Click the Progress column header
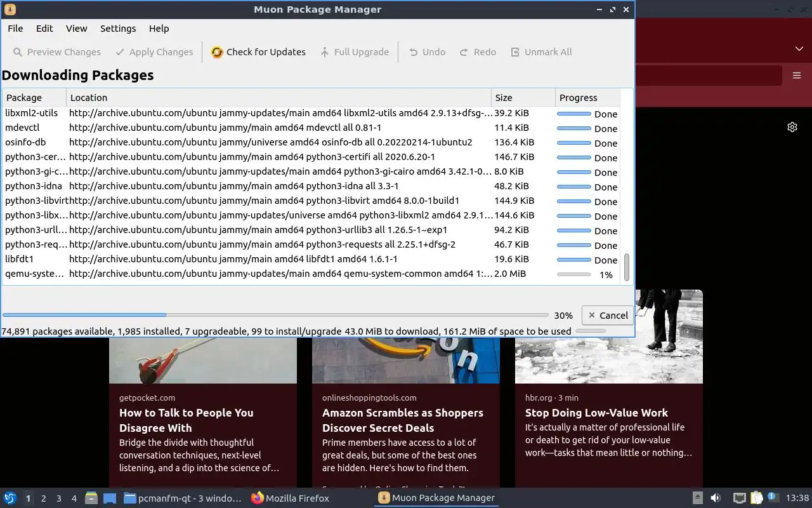Screen dimensions: 812x508 tap(587, 98)
